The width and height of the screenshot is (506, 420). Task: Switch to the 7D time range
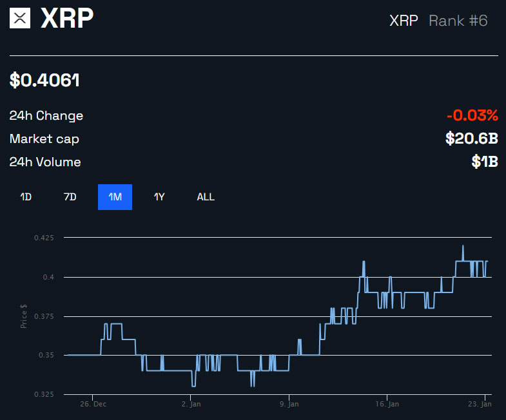[x=70, y=197]
